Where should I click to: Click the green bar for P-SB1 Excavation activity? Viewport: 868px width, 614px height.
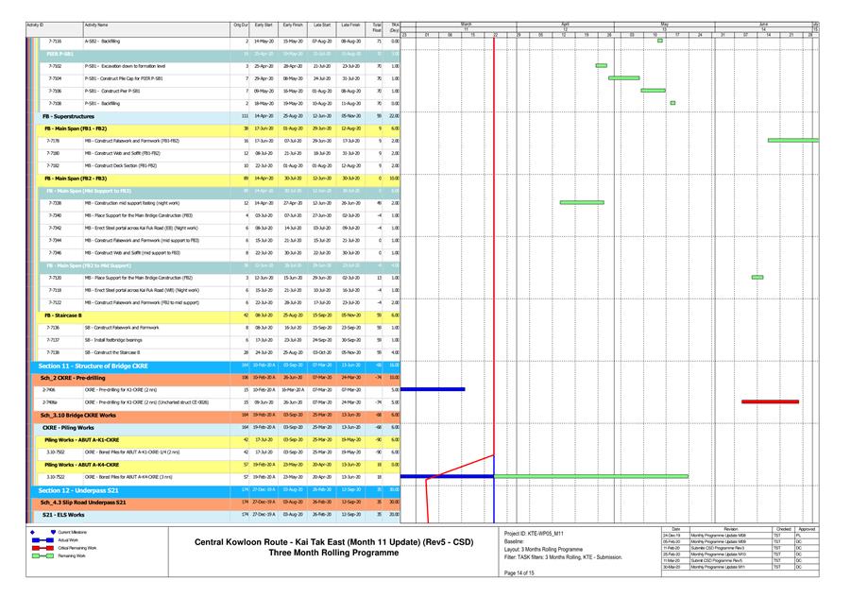click(601, 66)
